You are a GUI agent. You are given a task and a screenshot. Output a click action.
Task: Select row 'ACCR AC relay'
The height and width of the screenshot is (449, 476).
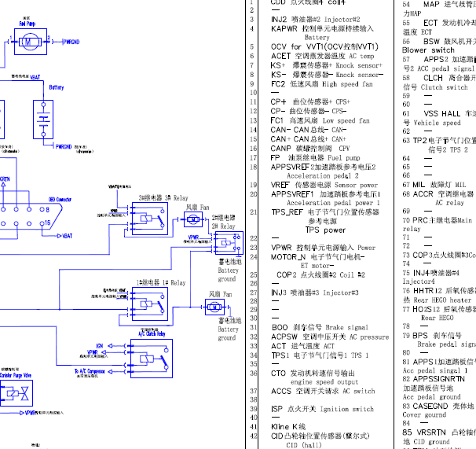(438, 198)
